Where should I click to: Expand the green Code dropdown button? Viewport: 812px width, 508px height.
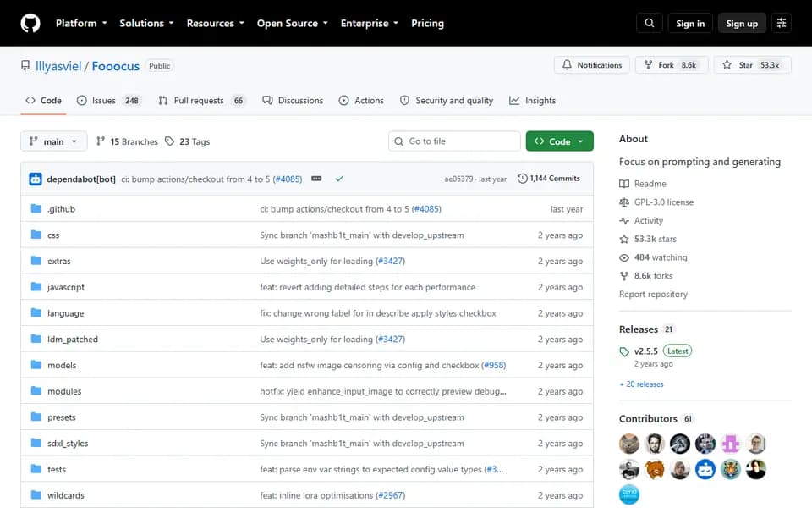click(559, 141)
